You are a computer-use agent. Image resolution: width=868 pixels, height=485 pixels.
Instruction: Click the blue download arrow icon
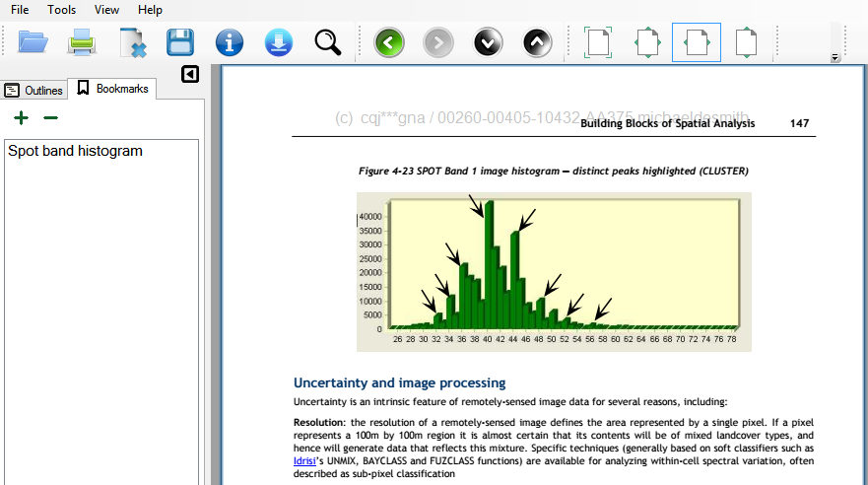tap(279, 42)
